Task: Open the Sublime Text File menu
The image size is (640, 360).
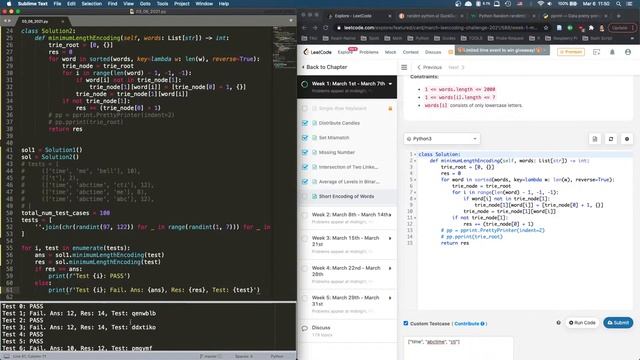Action: (x=57, y=4)
